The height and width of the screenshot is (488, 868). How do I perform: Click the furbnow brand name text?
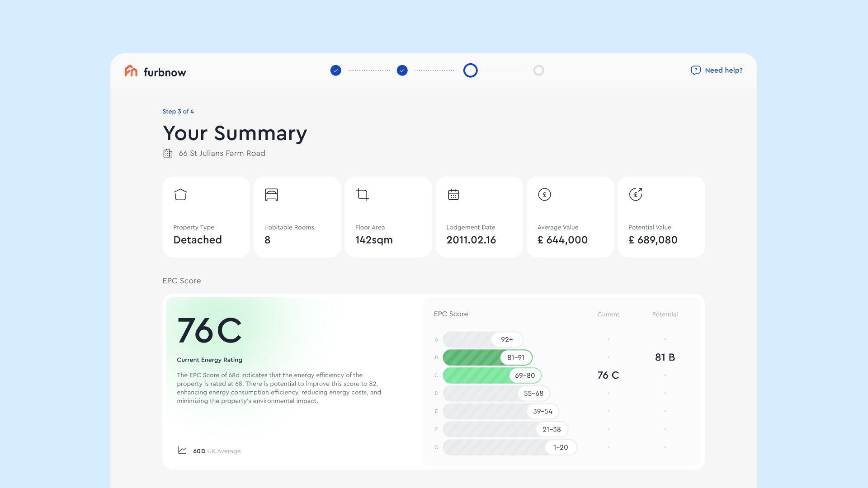tap(165, 72)
